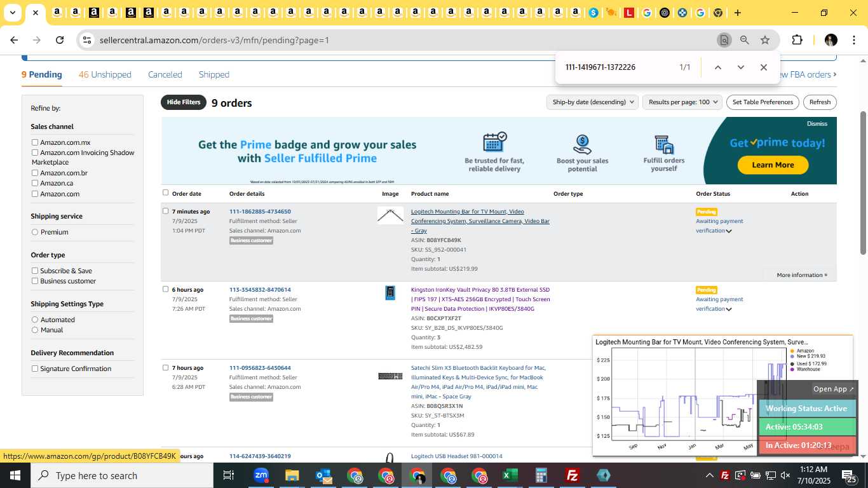The image size is (868, 488).
Task: Open Results per page dropdown
Action: pyautogui.click(x=682, y=102)
